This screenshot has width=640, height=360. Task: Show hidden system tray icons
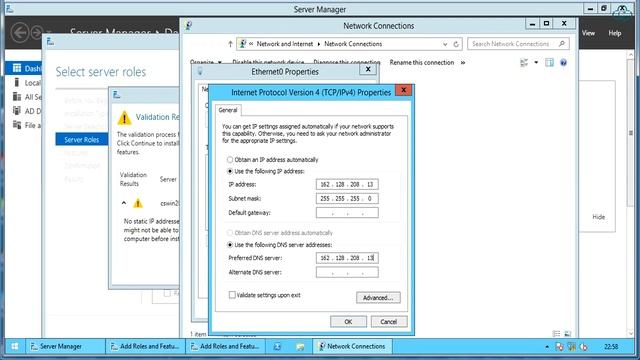click(547, 347)
